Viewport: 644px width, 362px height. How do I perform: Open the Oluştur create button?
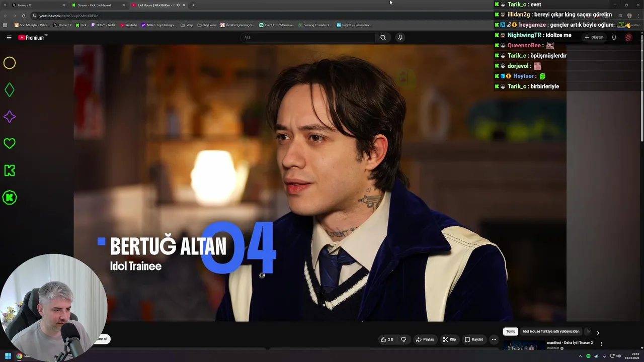594,37
